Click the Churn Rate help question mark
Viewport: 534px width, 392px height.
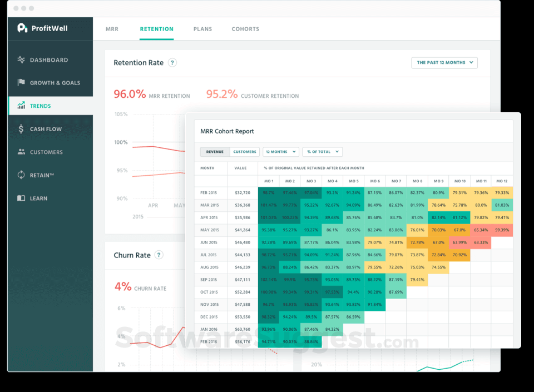(159, 255)
